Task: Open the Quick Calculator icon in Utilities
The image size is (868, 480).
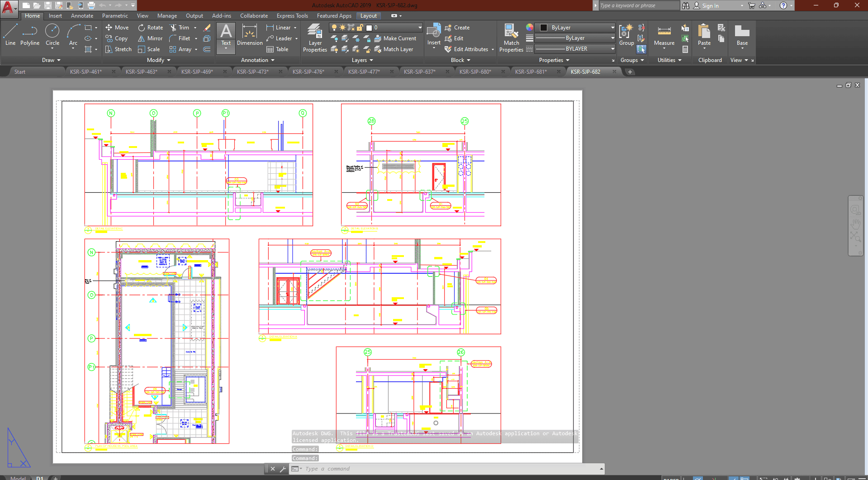Action: (x=685, y=49)
